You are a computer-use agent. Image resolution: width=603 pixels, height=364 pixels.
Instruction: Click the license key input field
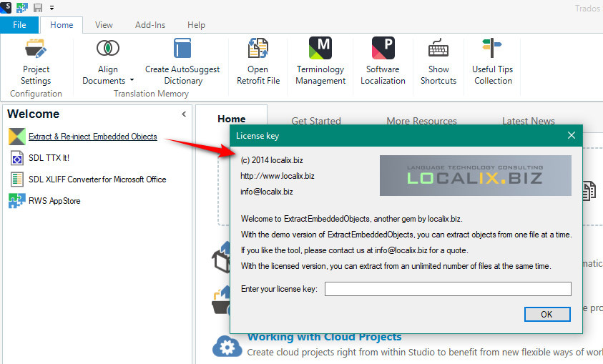tap(448, 289)
